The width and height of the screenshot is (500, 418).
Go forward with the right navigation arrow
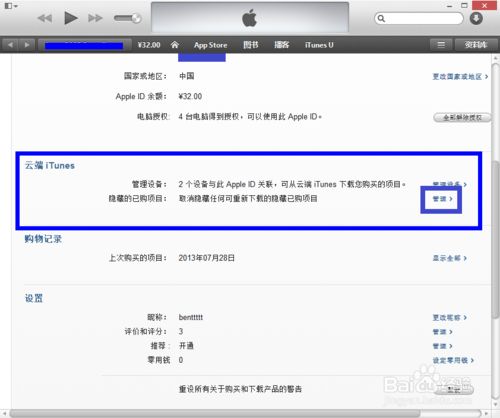pos(27,45)
